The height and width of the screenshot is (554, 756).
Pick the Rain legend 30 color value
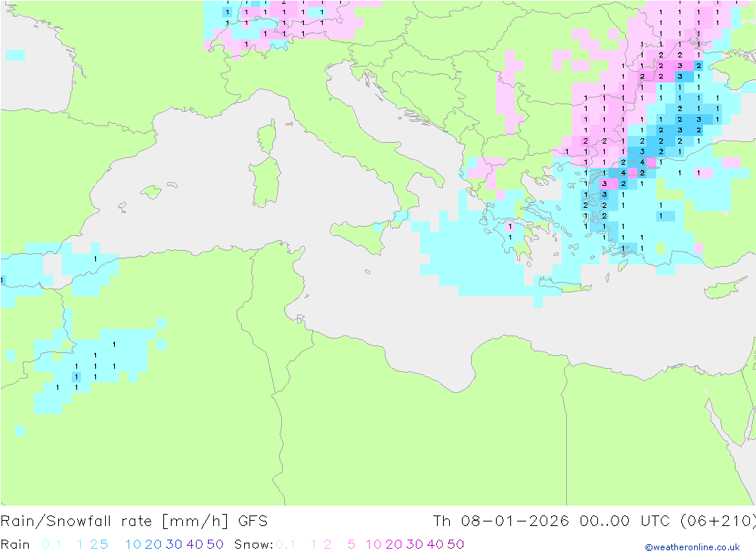[174, 544]
